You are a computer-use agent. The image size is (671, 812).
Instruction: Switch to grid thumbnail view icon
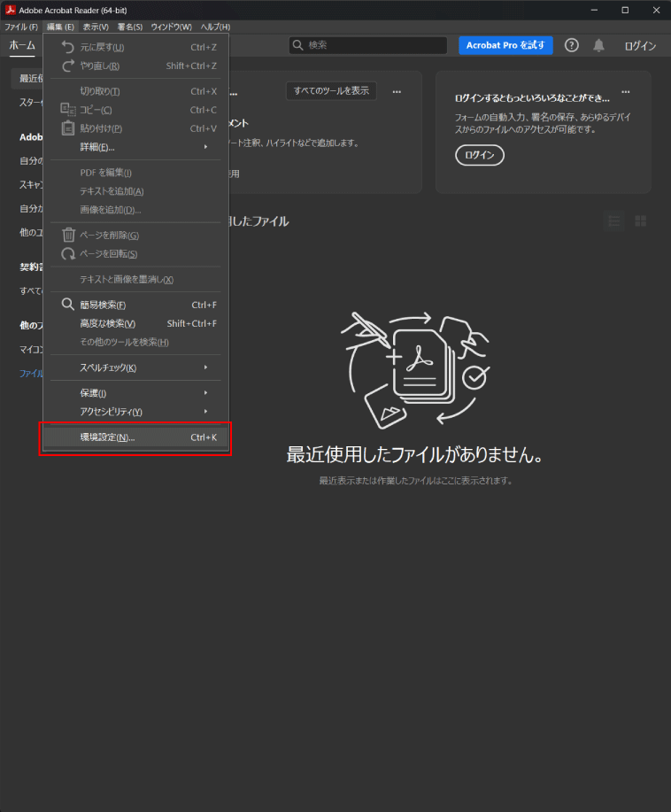point(641,220)
